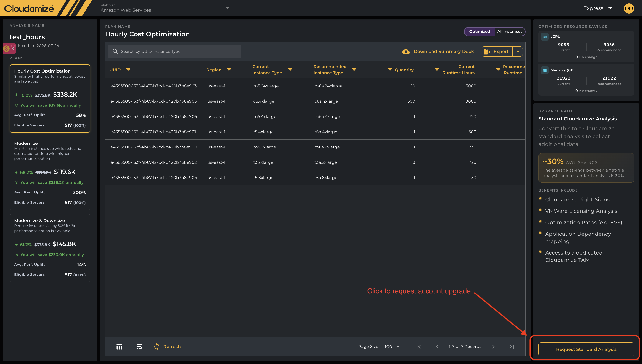Select the Modernize plan card
Viewport: 642px width, 364px height.
(x=50, y=173)
